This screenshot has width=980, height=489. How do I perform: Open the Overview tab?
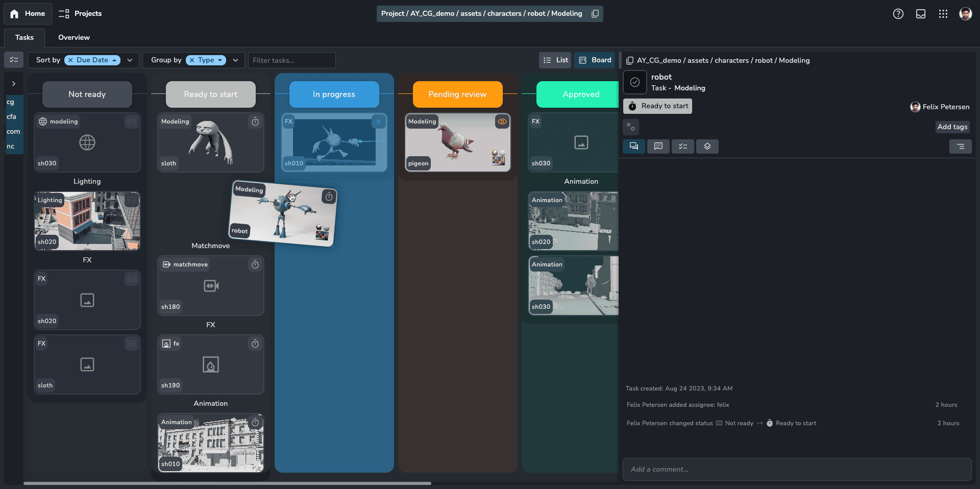[x=73, y=37]
